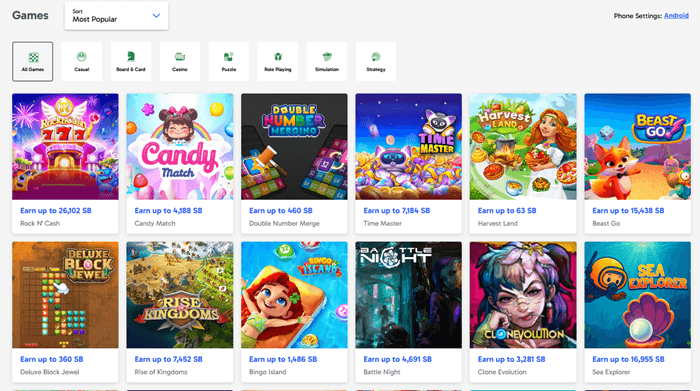Click the Earn up to 1,486 SB link

(x=283, y=359)
